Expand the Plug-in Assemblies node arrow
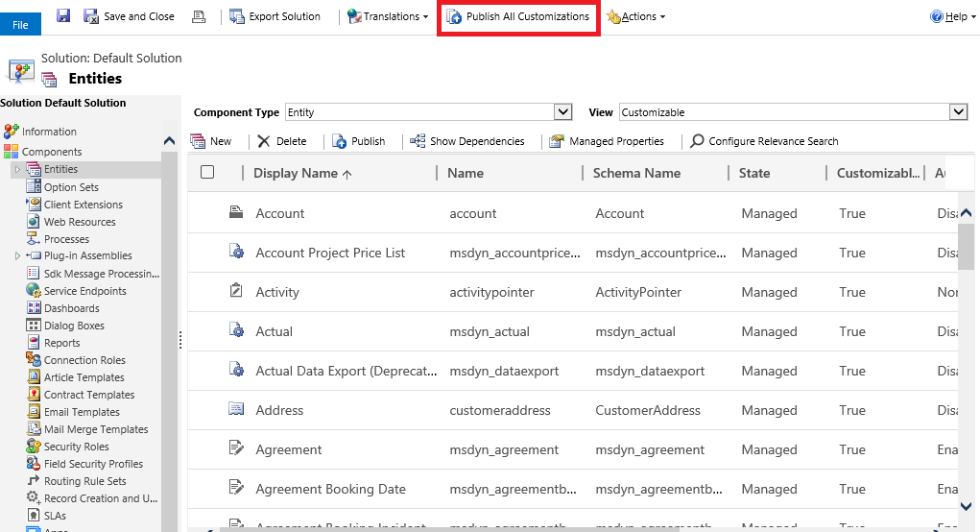Viewport: 980px width, 532px height. click(17, 255)
